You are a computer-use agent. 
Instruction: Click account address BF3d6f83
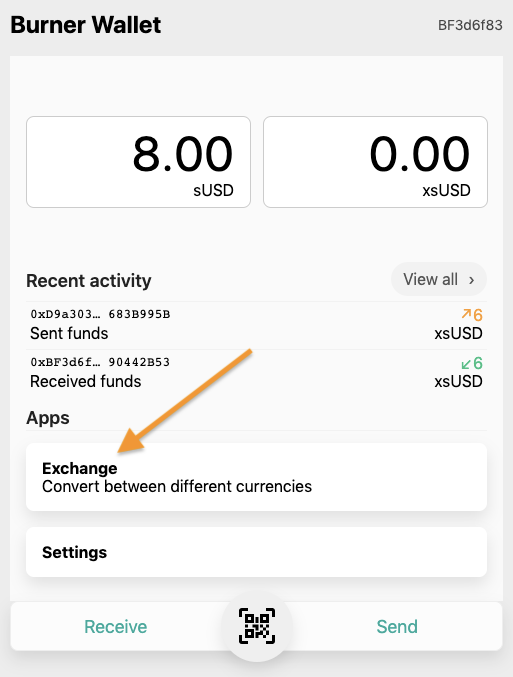(470, 25)
